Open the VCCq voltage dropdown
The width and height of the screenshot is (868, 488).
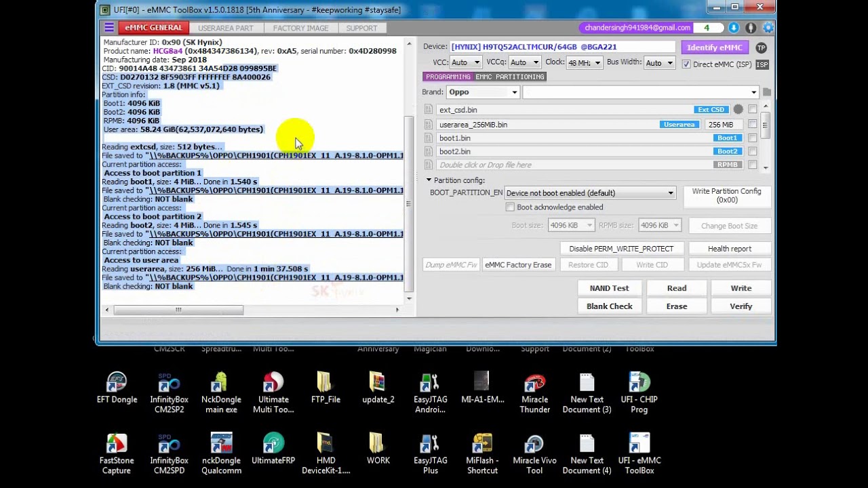click(524, 62)
